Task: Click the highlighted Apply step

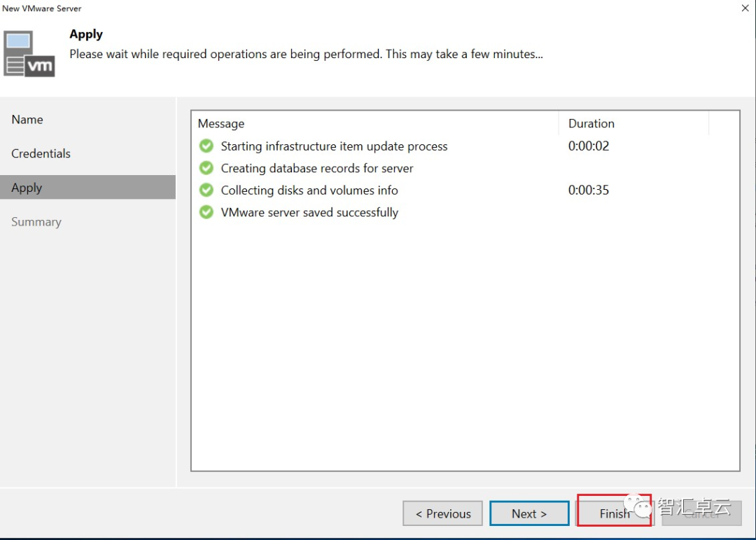Action: pos(27,187)
